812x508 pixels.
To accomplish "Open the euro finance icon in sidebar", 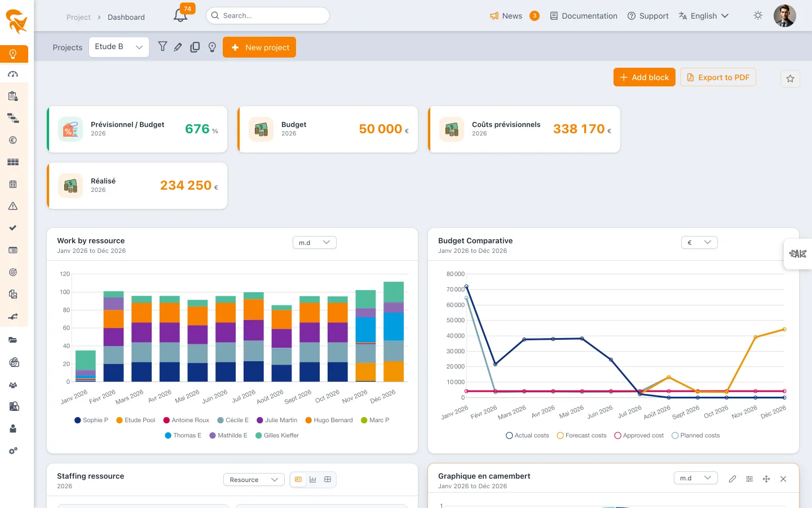I will [x=13, y=140].
